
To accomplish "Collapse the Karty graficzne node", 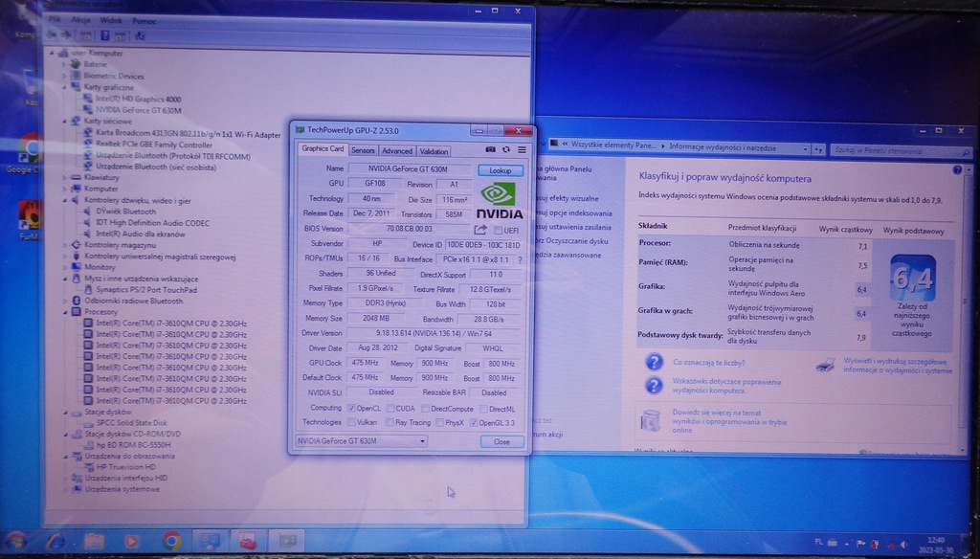I will (x=64, y=87).
